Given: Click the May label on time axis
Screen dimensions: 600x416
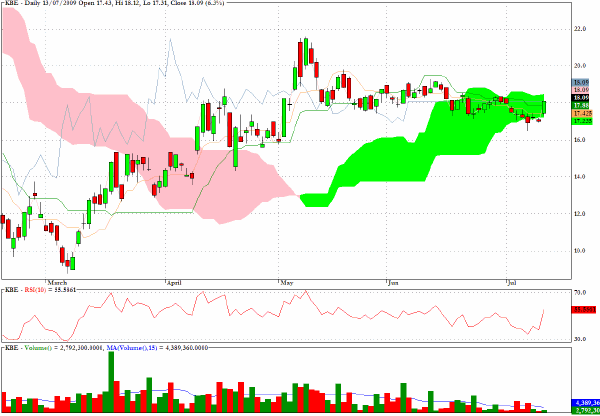Looking at the screenshot, I should point(287,283).
